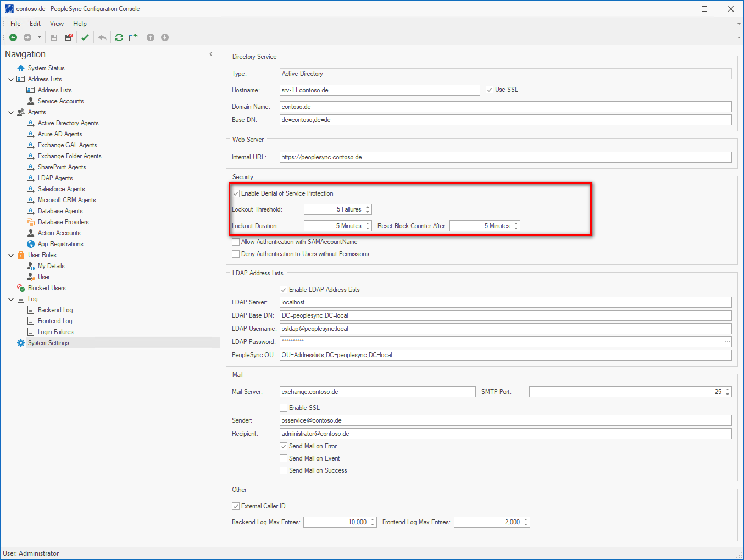
Task: Click the My Details user icon
Action: pyautogui.click(x=31, y=266)
